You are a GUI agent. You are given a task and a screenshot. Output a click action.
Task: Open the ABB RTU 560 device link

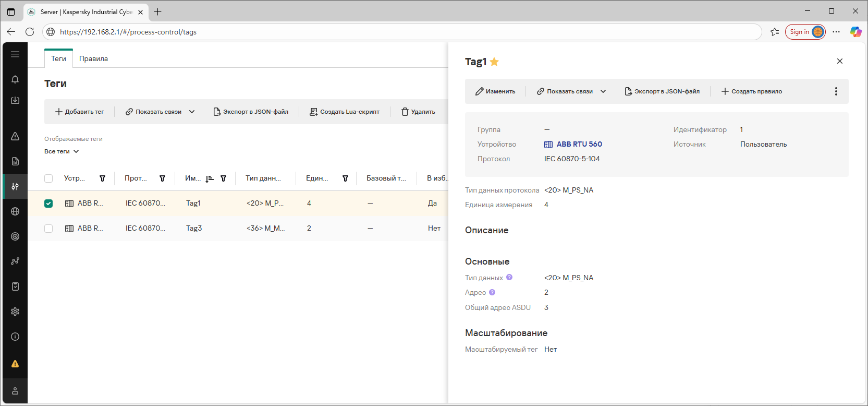[x=579, y=144]
